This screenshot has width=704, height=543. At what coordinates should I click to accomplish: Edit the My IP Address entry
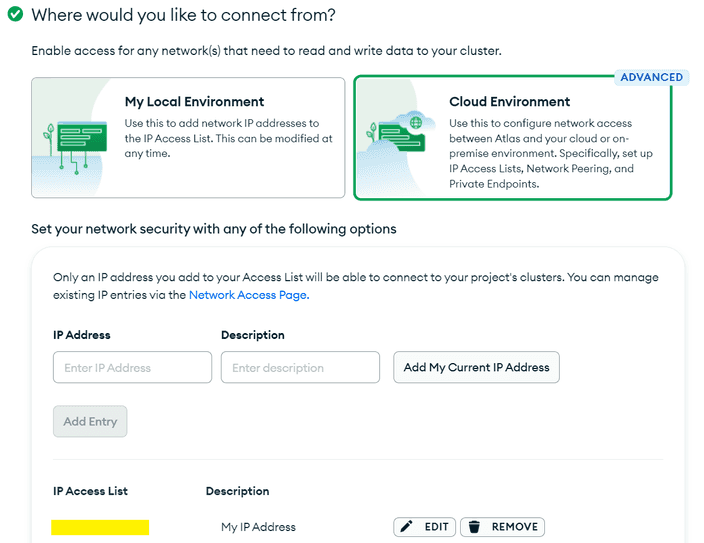[425, 527]
